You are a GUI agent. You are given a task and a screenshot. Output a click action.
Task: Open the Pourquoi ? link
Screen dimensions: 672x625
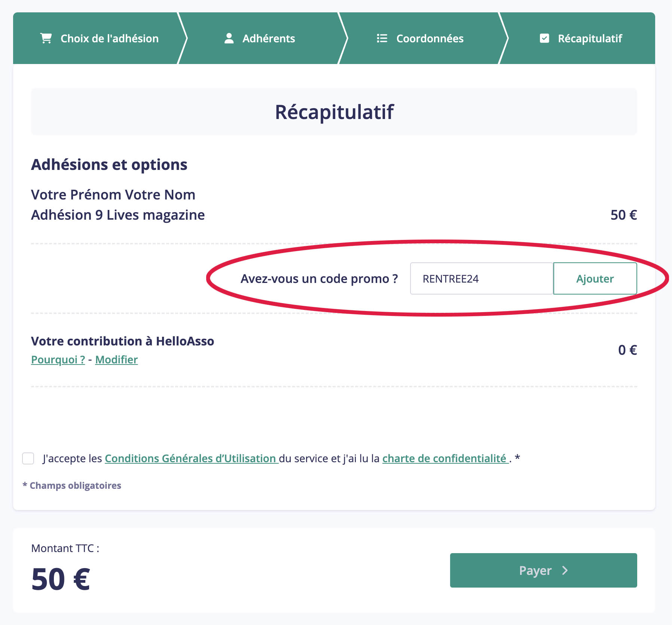coord(58,360)
